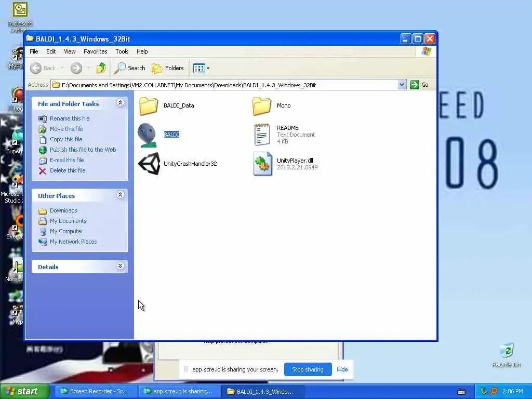Select the Mono folder icon
The image size is (532, 399).
(x=262, y=106)
